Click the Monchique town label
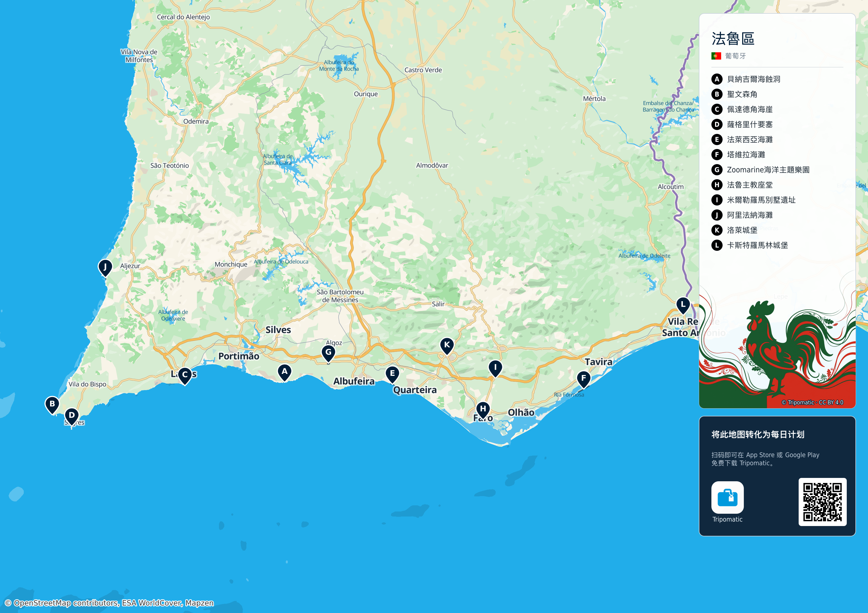The image size is (868, 613). pyautogui.click(x=231, y=264)
